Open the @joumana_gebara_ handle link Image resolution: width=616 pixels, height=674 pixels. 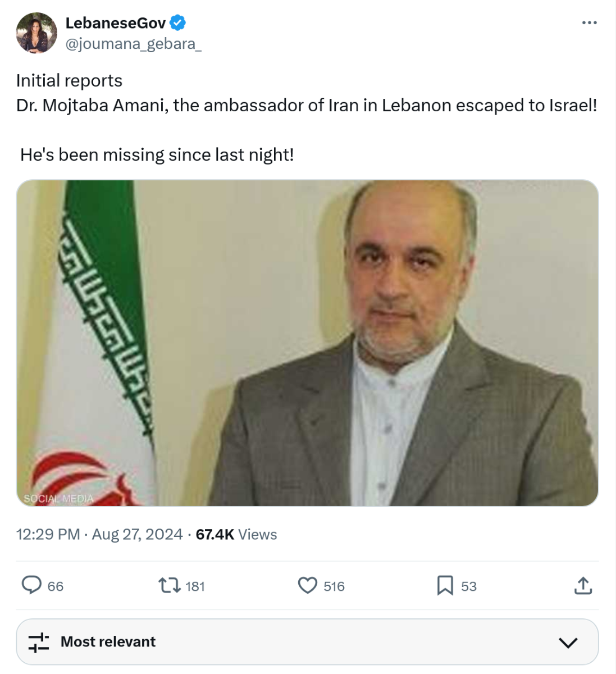(x=134, y=44)
